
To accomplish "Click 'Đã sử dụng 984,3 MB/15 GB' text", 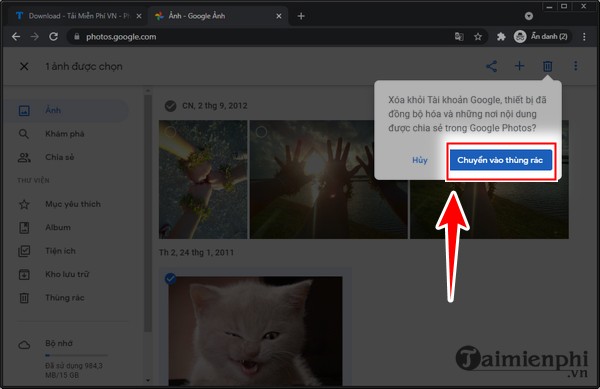I will coord(74,370).
